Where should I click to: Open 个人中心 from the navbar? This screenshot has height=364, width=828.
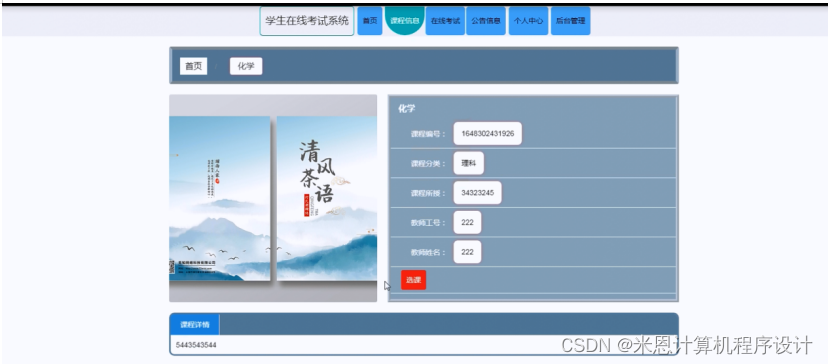pos(528,21)
